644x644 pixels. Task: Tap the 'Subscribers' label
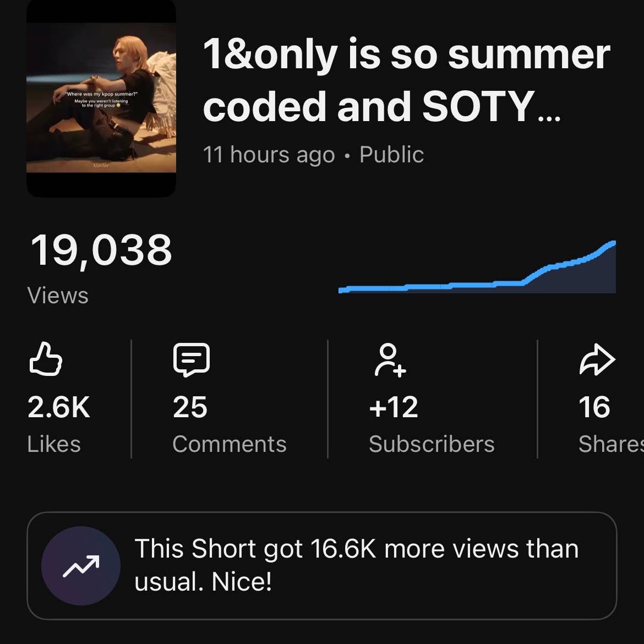click(x=432, y=444)
